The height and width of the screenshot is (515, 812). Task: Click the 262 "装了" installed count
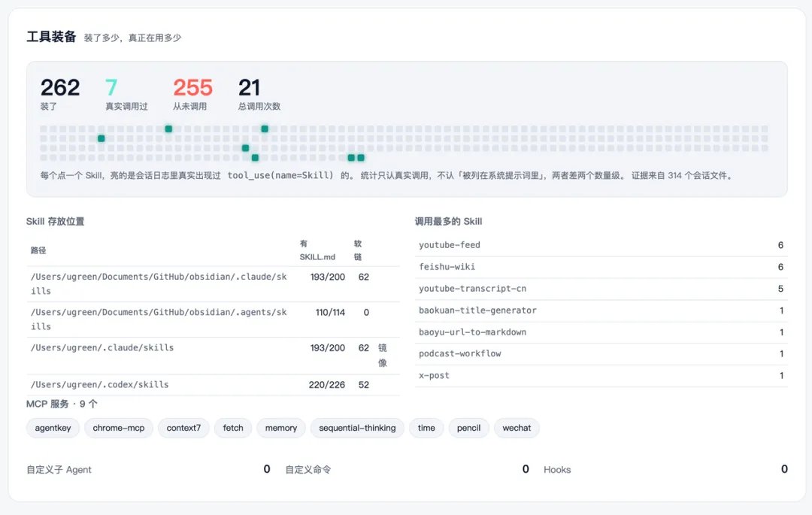pos(60,87)
